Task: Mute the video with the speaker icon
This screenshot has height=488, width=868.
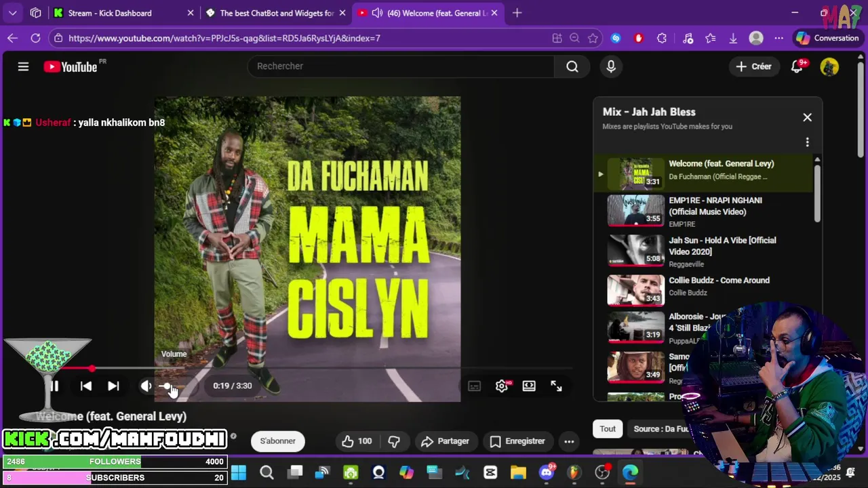Action: point(146,386)
